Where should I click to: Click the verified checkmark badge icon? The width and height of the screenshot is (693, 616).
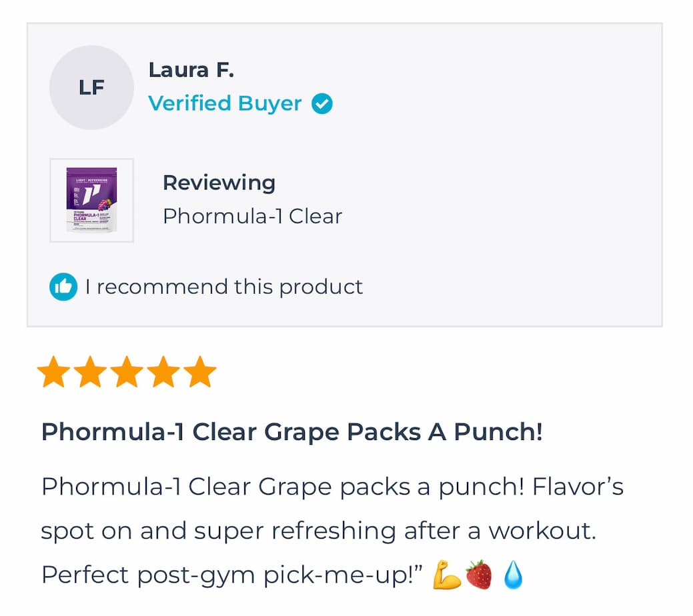pos(322,104)
